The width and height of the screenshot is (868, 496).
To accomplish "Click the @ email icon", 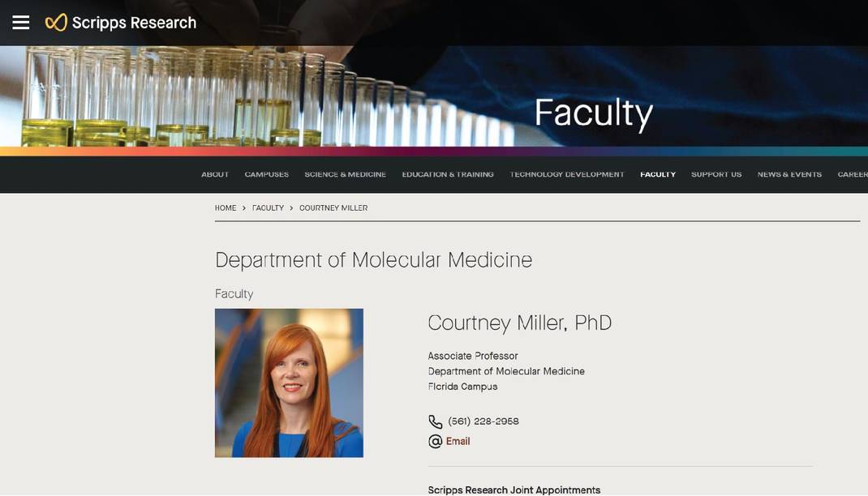I will tap(434, 441).
